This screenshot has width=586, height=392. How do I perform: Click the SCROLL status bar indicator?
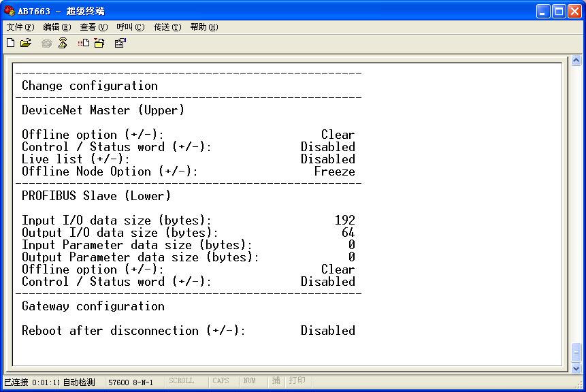tap(181, 381)
